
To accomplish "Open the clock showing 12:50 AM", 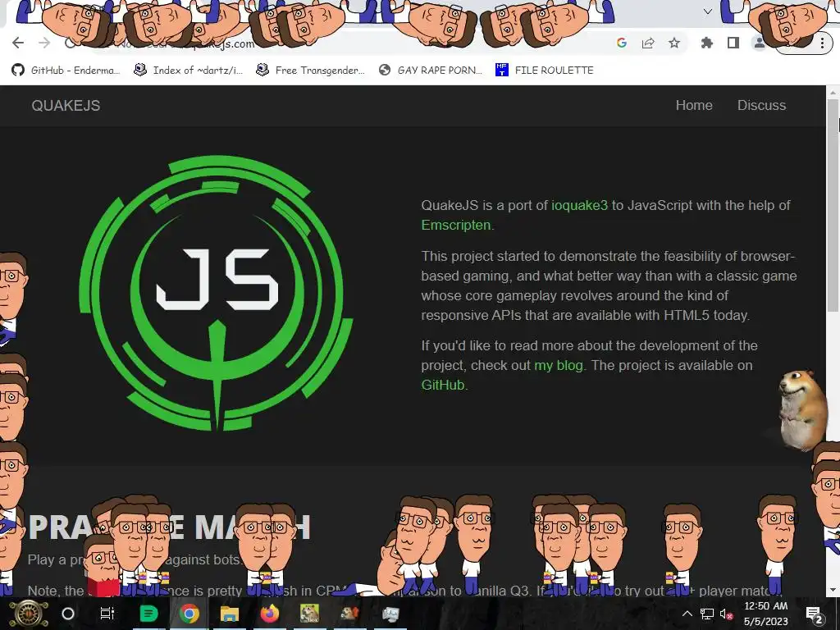I will pos(765,614).
